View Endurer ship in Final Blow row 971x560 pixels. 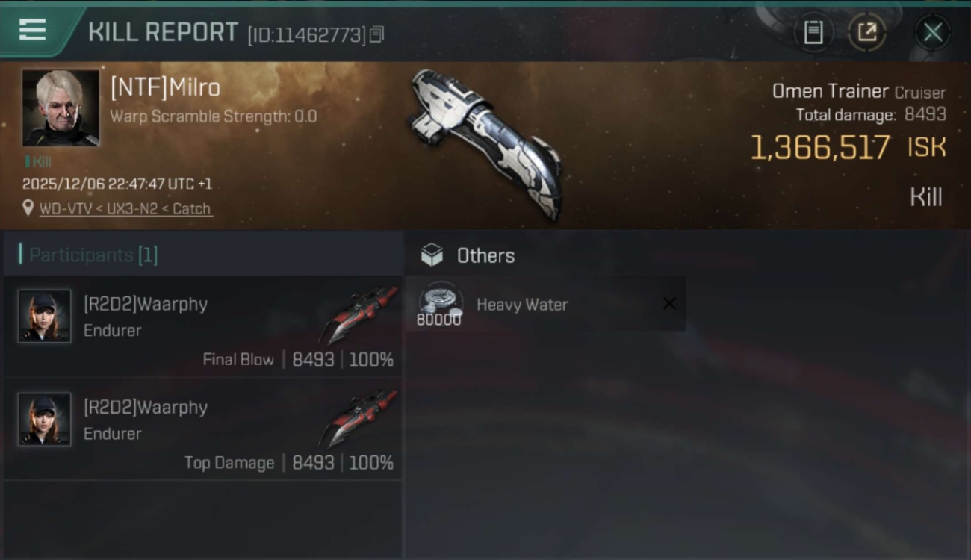pos(359,314)
